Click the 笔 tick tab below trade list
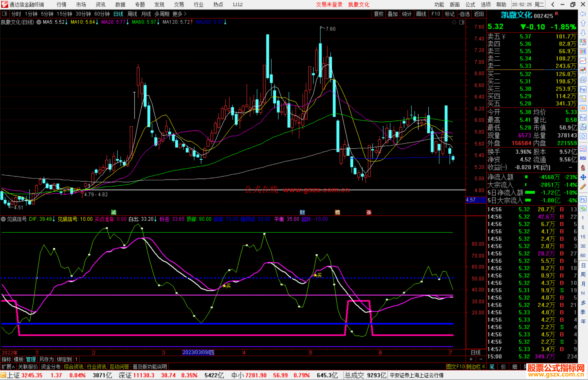588x380 pixels. tap(492, 367)
